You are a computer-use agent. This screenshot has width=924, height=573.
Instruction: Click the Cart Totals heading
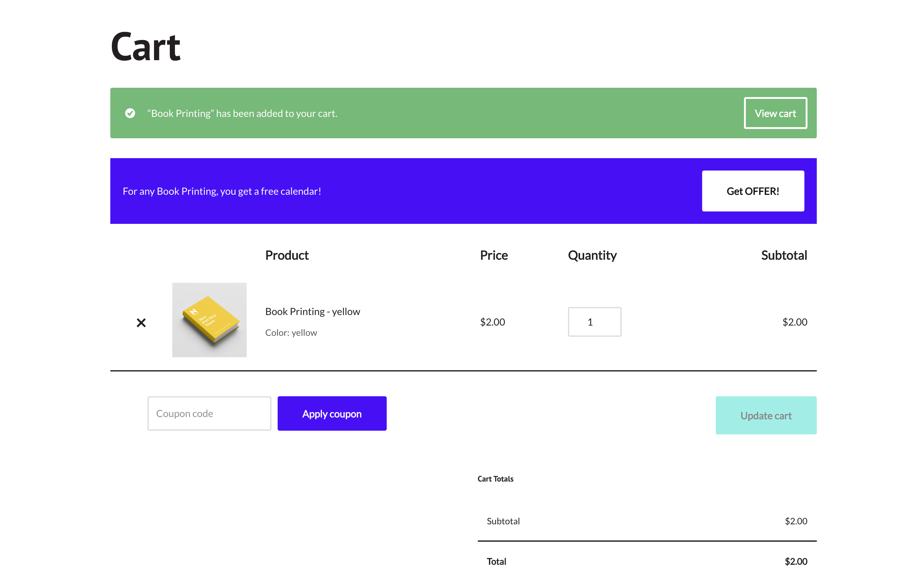coord(495,479)
